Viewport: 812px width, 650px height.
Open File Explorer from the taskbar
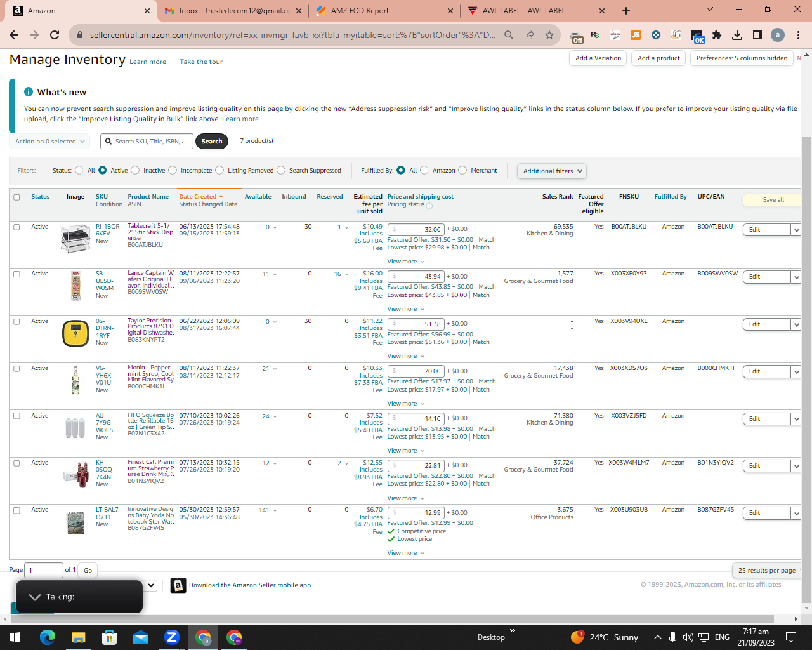pos(78,637)
